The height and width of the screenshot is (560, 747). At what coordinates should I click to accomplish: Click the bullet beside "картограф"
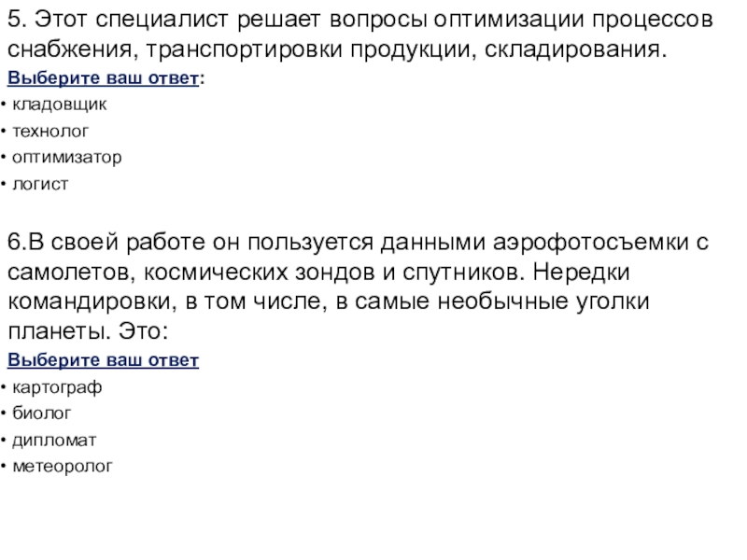[4, 386]
